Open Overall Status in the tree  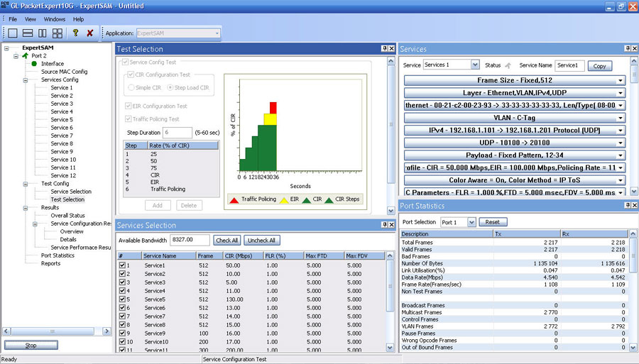67,216
